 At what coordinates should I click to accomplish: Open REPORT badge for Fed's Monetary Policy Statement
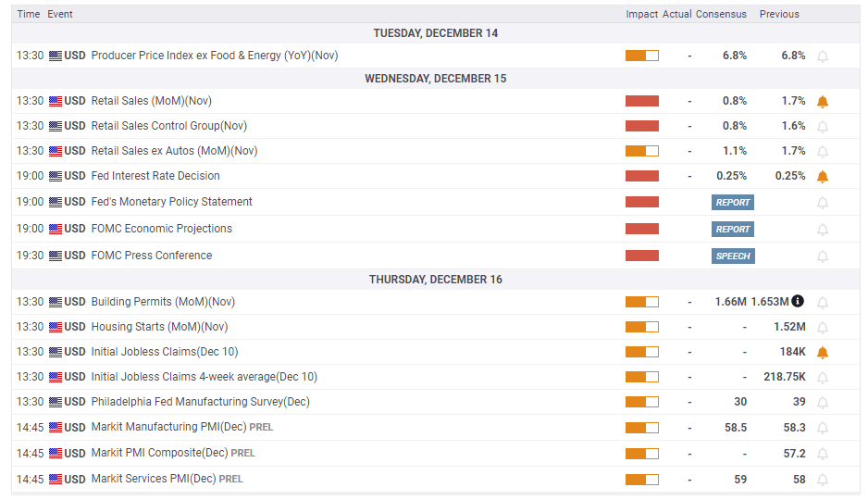(732, 203)
